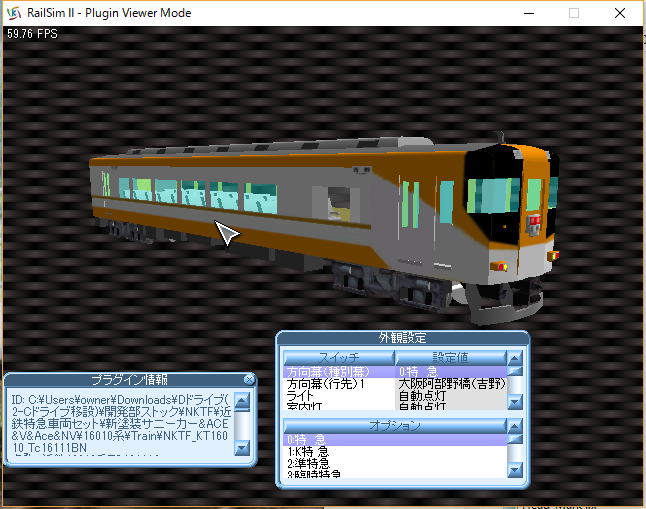The width and height of the screenshot is (646, 509).
Task: Minimize the RailSim II window
Action: pos(529,13)
